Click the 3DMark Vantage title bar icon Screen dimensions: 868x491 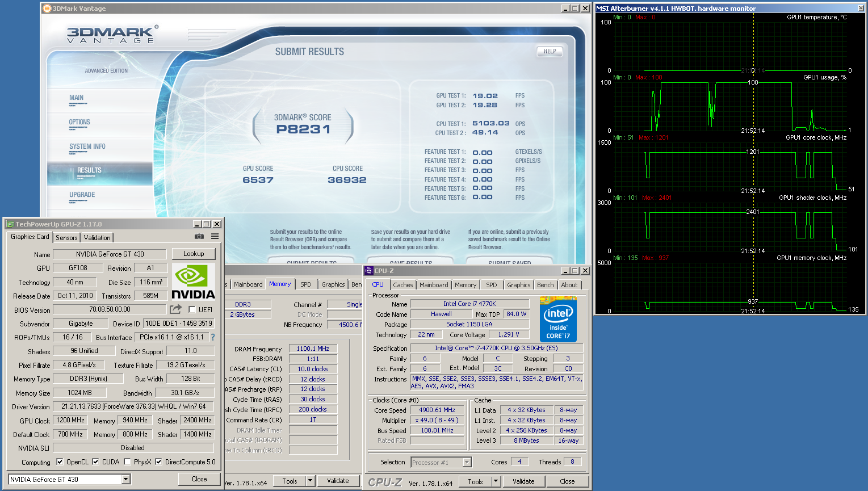click(47, 9)
